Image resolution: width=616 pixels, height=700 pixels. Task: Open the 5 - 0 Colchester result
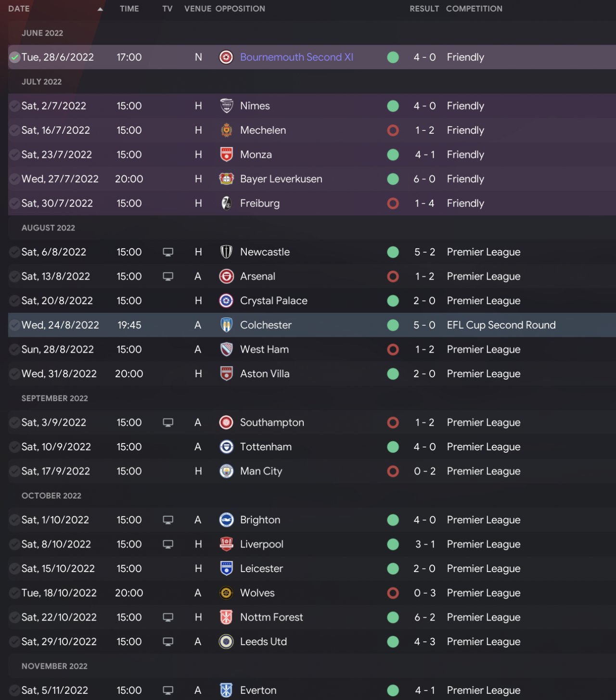point(424,325)
